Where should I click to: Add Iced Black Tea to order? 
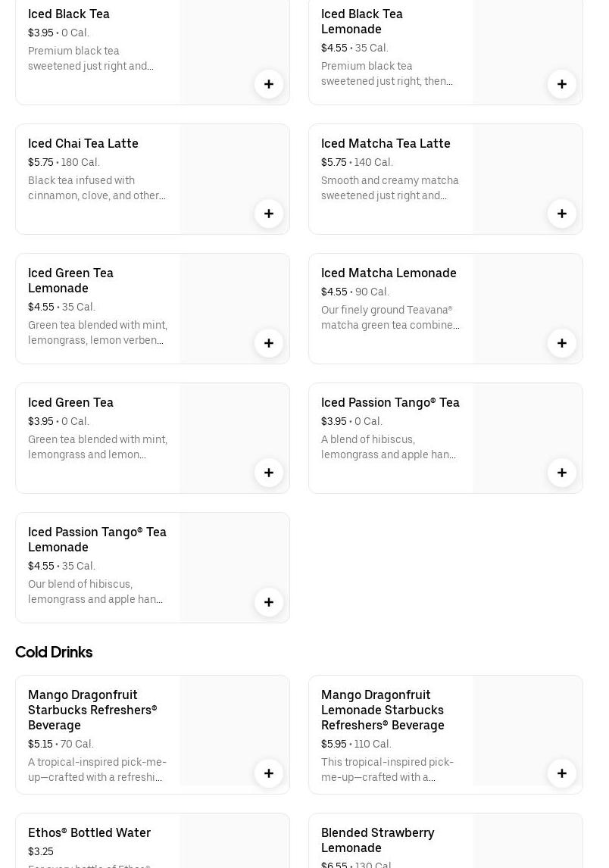(269, 84)
